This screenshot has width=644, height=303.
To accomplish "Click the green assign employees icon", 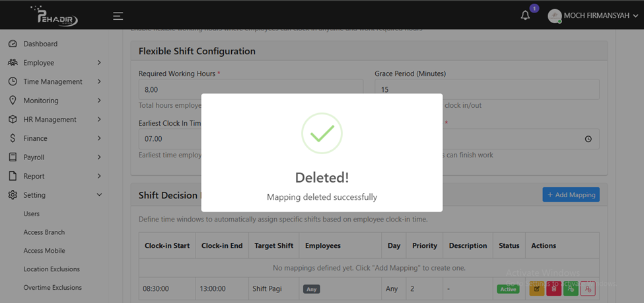I will tap(571, 288).
